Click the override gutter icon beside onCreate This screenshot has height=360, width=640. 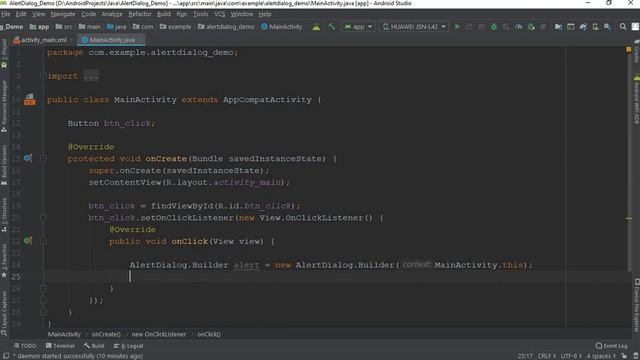point(27,158)
